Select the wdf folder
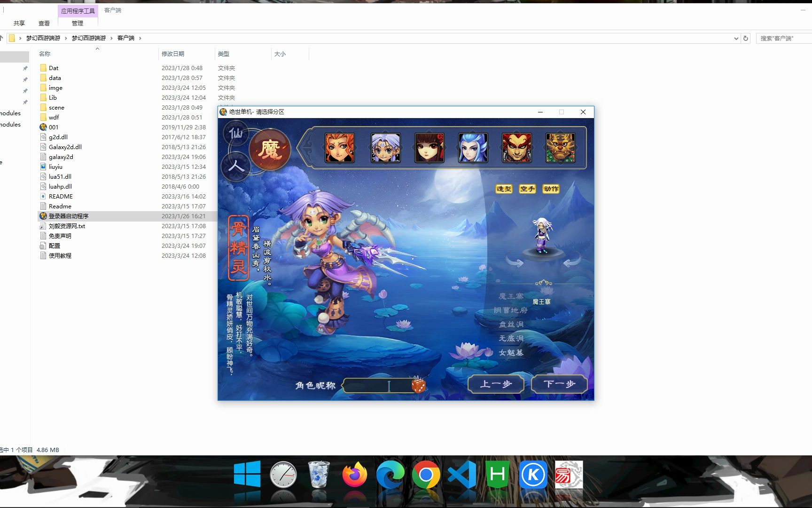 tap(54, 118)
